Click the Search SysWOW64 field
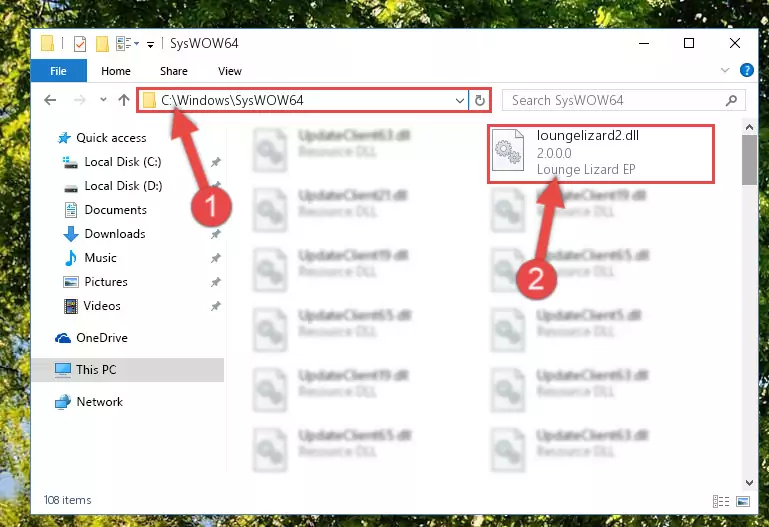 (624, 100)
